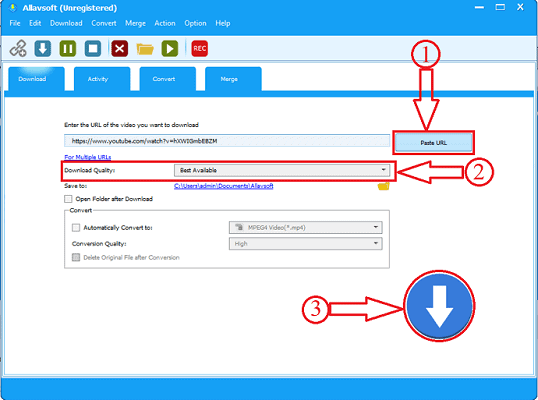Open the Documents\Allavsoft save path link
Viewport: 538px width, 400px height.
223,186
